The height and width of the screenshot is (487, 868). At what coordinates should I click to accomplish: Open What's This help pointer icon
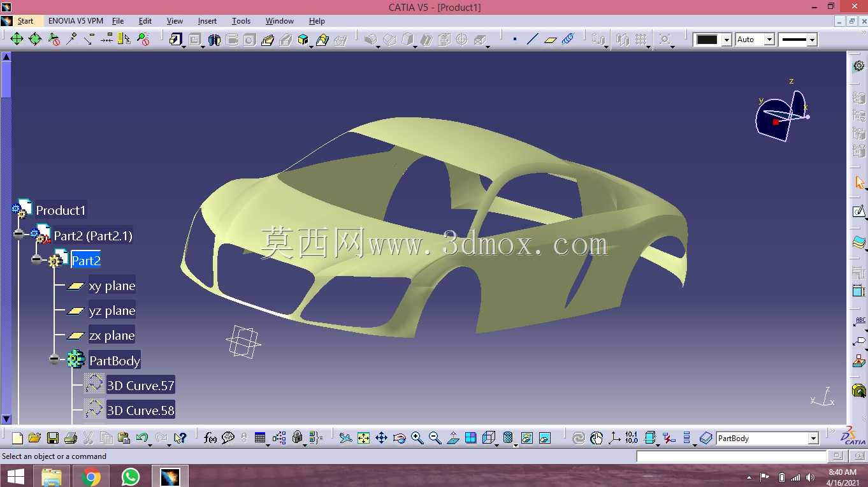pyautogui.click(x=180, y=438)
